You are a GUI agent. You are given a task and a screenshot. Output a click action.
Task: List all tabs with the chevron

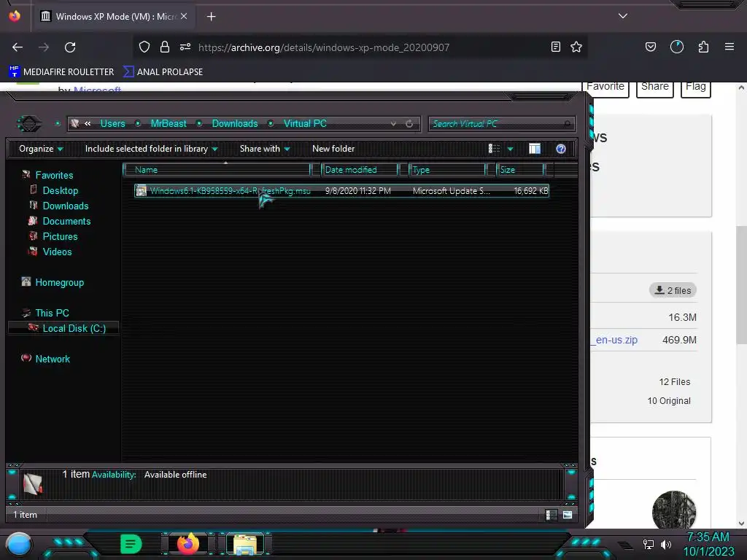click(x=623, y=16)
